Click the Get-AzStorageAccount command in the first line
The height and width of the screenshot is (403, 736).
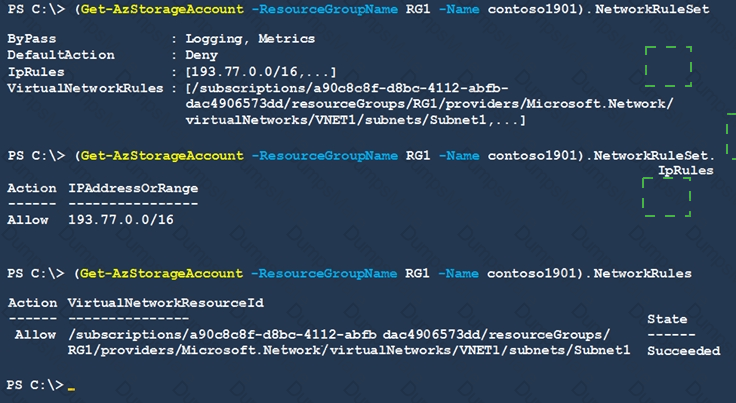click(162, 9)
